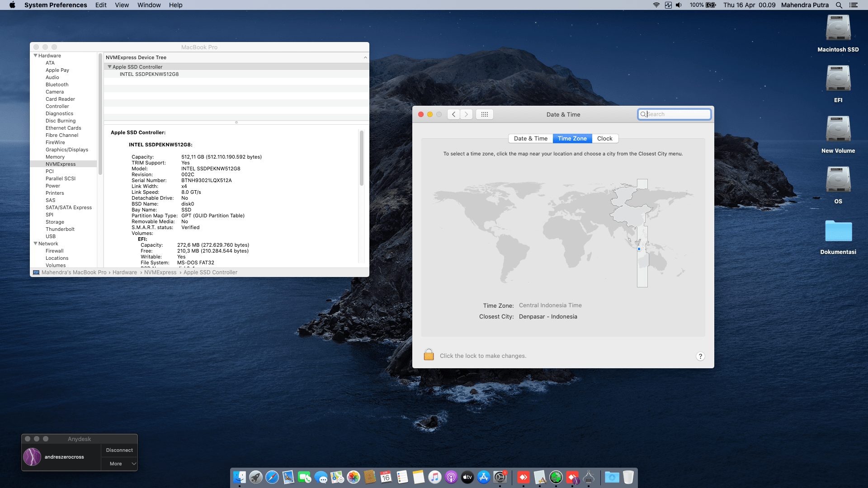The image size is (868, 488).
Task: Collapse the Network section in sidebar
Action: [x=35, y=244]
